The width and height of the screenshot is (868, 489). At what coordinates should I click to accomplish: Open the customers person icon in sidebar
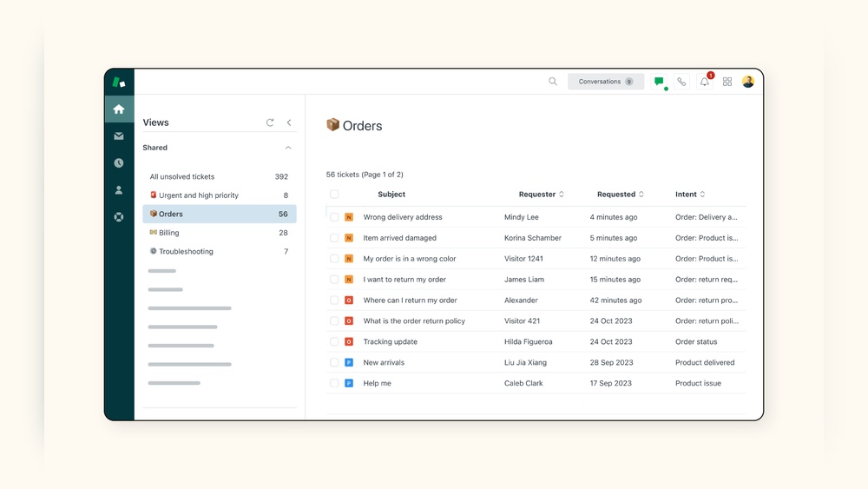[118, 190]
